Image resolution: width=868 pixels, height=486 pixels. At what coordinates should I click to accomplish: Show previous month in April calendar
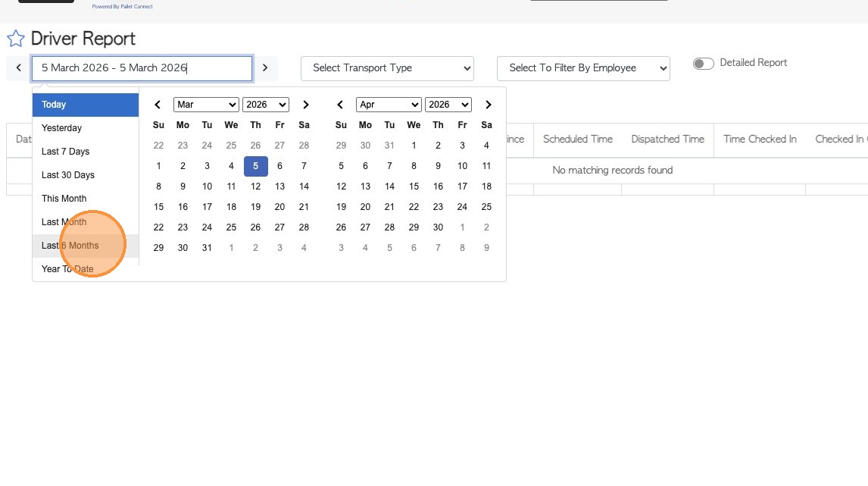[340, 105]
